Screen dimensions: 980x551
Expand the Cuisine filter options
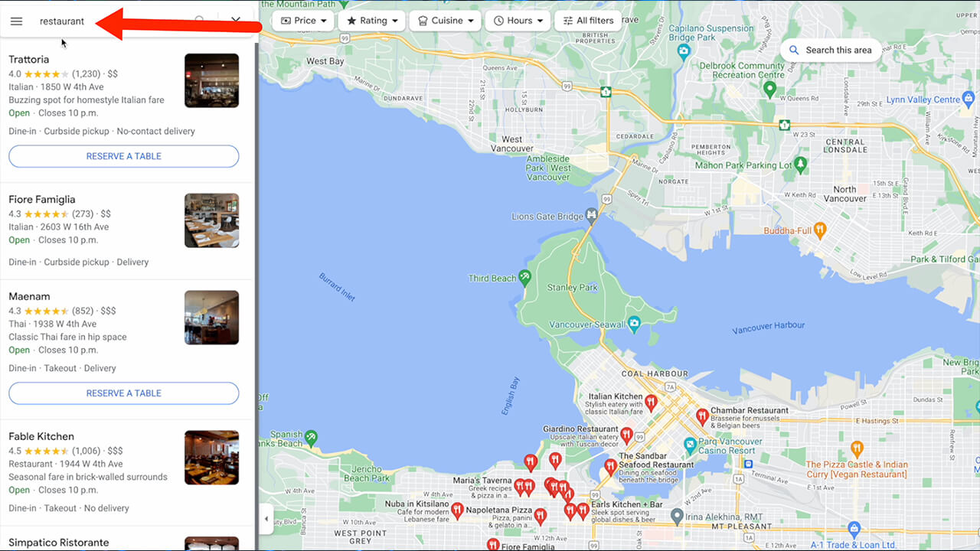coord(445,21)
